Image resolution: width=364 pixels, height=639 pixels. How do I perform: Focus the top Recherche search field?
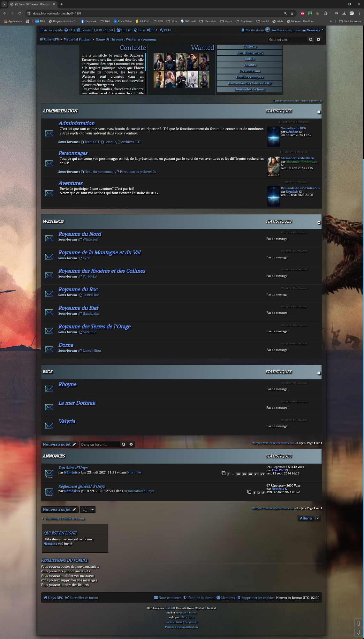tap(287, 40)
